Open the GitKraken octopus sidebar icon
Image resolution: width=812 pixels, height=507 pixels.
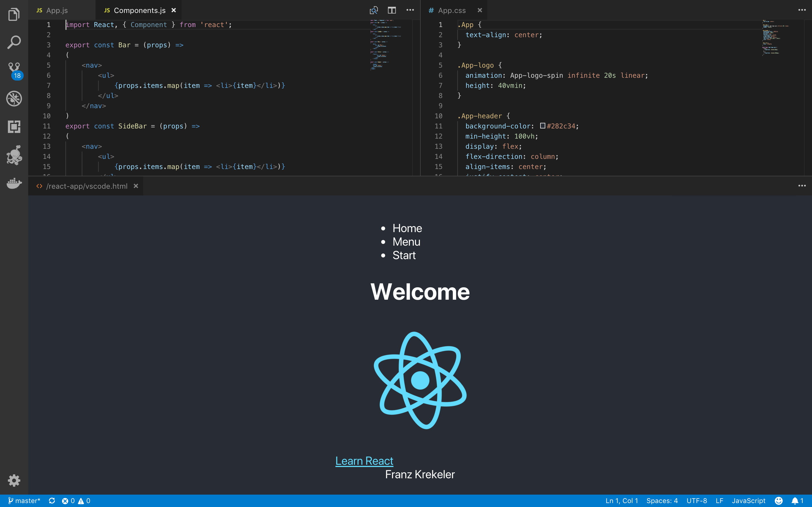(x=14, y=155)
